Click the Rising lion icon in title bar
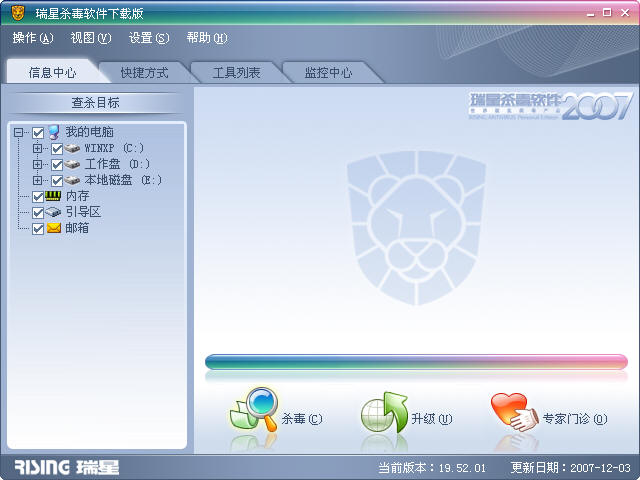Image resolution: width=640 pixels, height=480 pixels. [15, 13]
